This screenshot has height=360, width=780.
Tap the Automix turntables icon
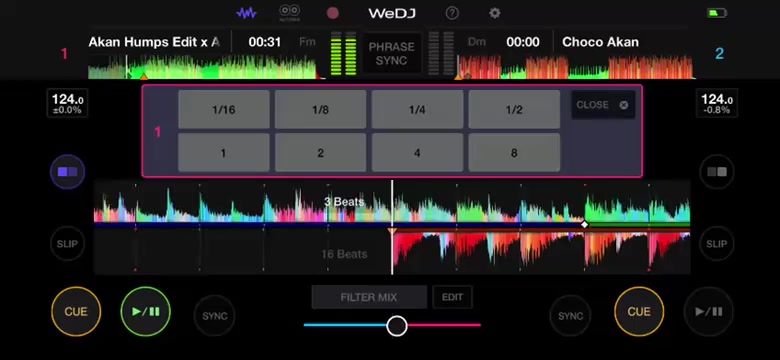click(x=290, y=13)
